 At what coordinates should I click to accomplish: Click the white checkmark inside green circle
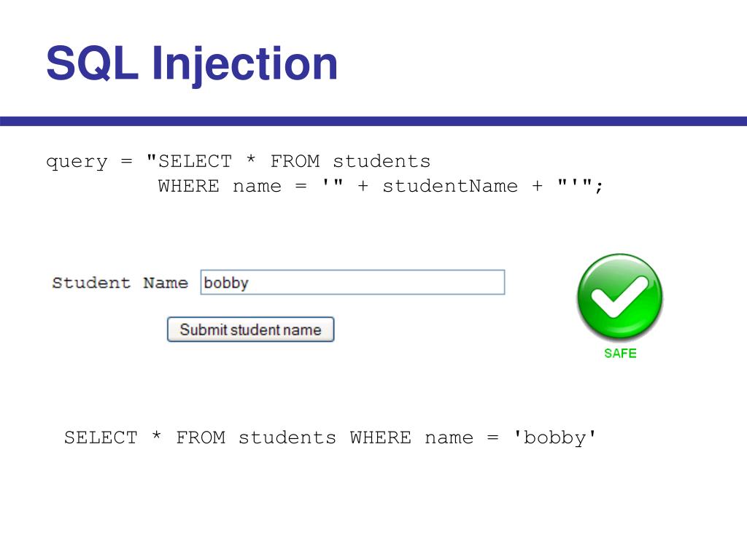point(619,297)
